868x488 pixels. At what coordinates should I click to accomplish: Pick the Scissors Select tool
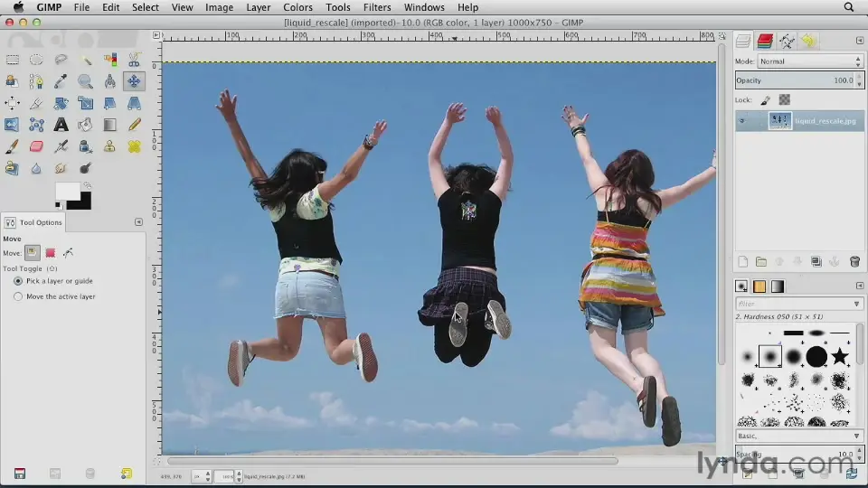pyautogui.click(x=134, y=60)
